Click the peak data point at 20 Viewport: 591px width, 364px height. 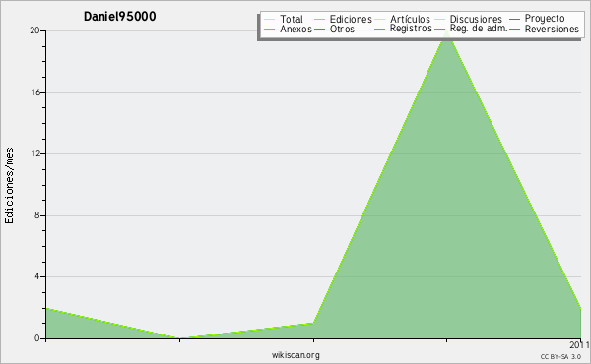pos(447,33)
